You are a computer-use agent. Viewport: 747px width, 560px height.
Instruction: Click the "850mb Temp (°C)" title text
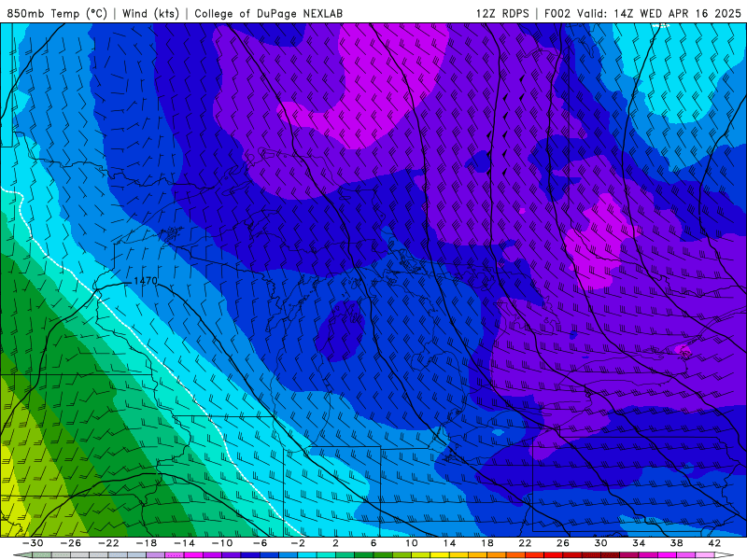tap(57, 13)
